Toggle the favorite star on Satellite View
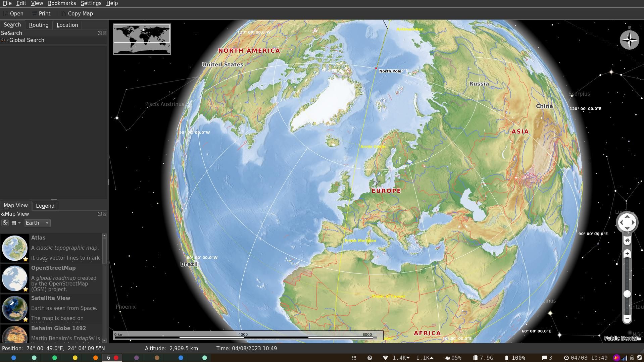This screenshot has height=362, width=644. [x=26, y=319]
